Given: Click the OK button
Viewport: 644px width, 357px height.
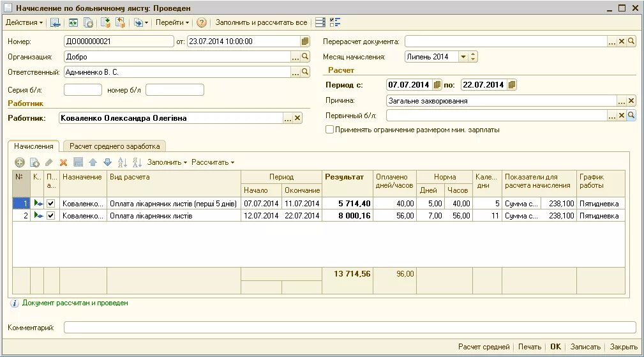Looking at the screenshot, I should [556, 347].
